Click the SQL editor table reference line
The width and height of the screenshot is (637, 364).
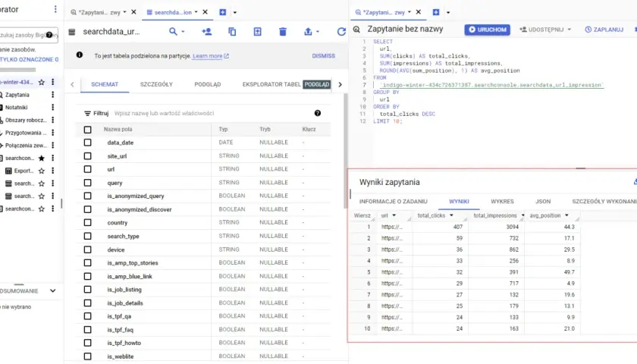coord(491,85)
